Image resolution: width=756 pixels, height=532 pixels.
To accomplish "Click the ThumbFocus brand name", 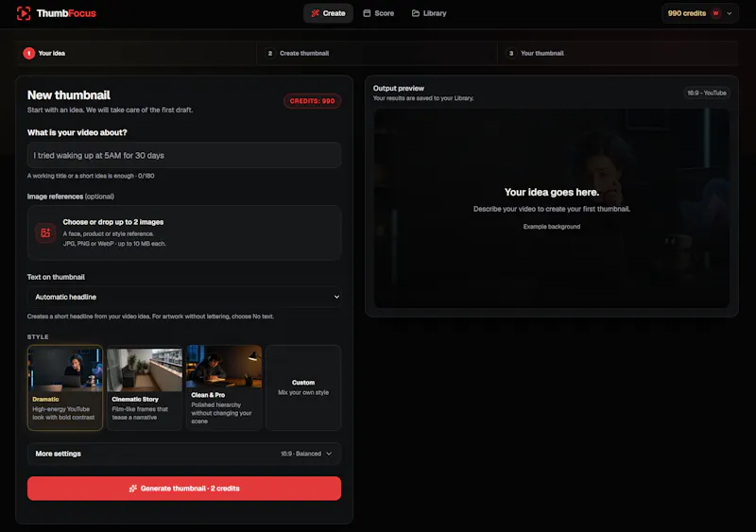I will point(66,13).
